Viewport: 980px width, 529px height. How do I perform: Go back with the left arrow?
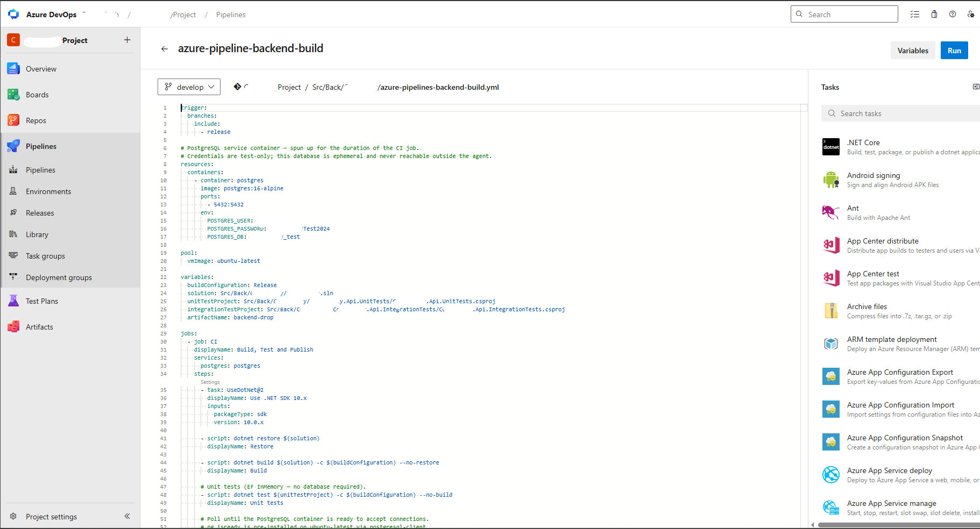165,49
